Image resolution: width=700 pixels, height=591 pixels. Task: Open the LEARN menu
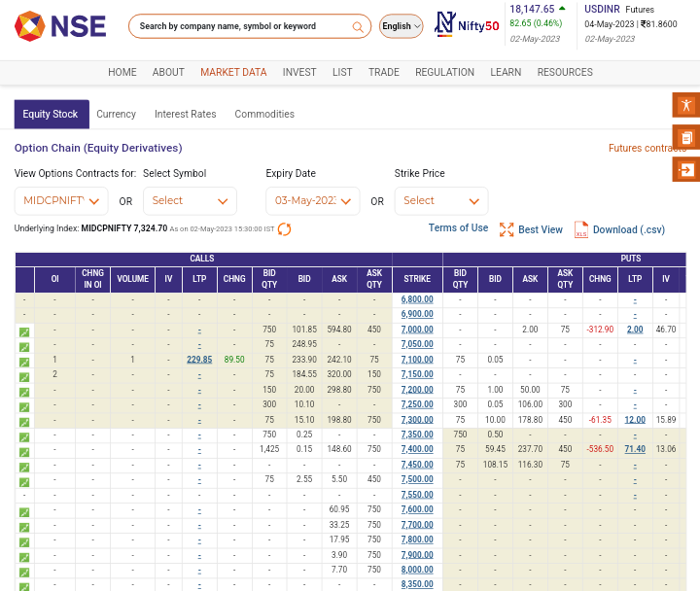coord(506,72)
